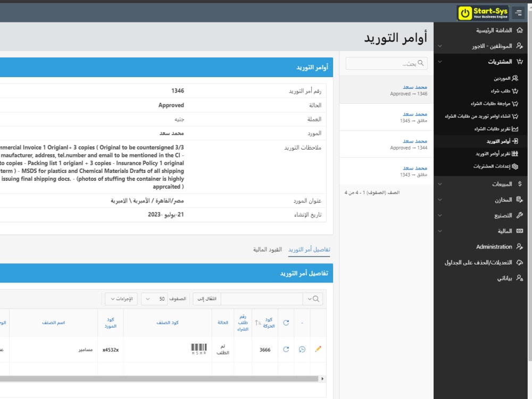This screenshot has width=532, height=399.
Task: Open row history with the clock icon
Action: coord(302,350)
